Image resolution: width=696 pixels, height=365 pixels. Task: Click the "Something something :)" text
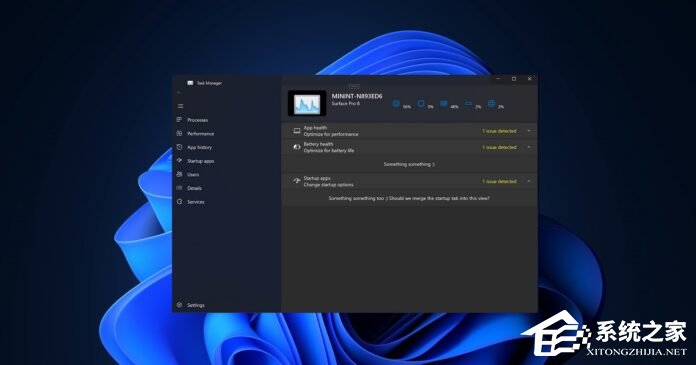tap(409, 164)
